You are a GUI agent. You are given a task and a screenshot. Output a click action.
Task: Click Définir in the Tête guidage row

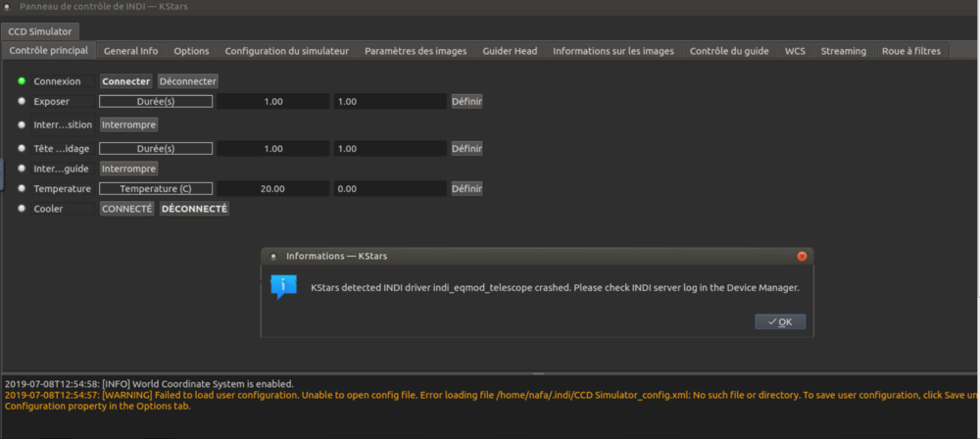(x=466, y=149)
